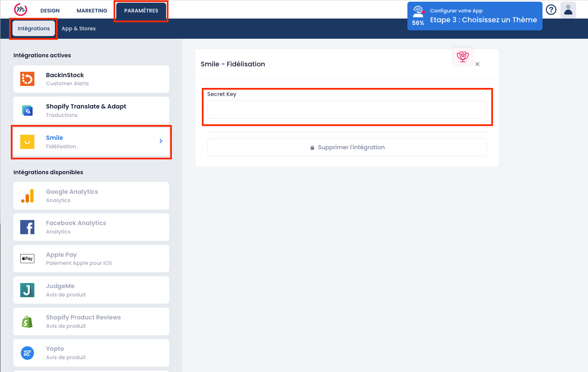
Task: Focus the Secret Key input field
Action: pos(347,110)
